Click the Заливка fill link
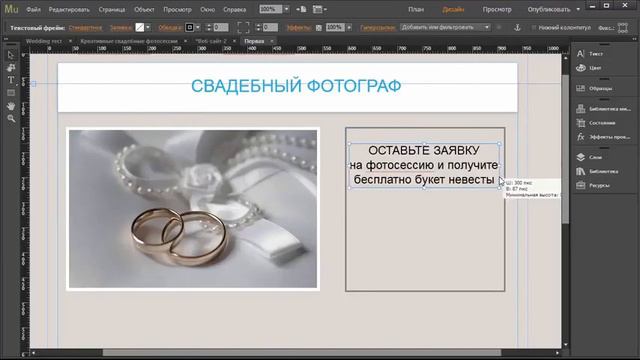Viewport: 640px width, 360px height. point(121,28)
